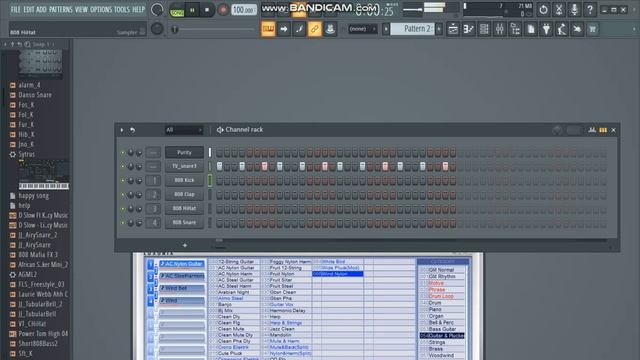Toggle the typing keyboard to piano icon

pyautogui.click(x=268, y=29)
